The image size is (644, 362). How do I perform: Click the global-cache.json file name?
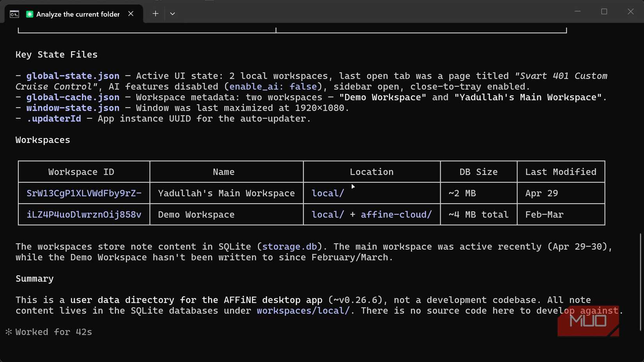click(x=73, y=98)
